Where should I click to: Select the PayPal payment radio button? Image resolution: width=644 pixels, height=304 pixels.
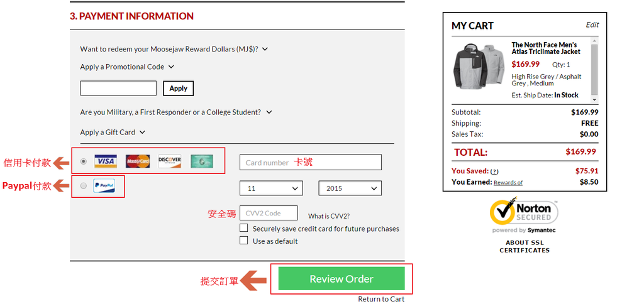click(84, 186)
